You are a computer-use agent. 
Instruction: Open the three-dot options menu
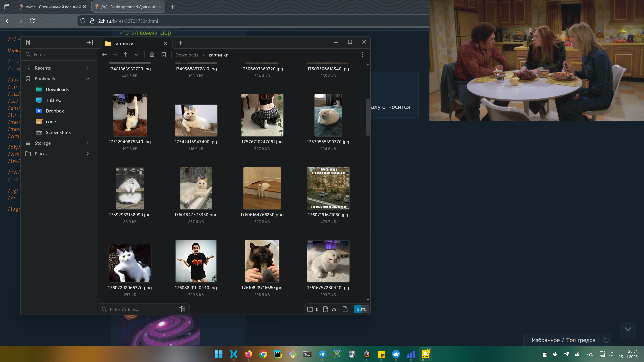pos(363,55)
